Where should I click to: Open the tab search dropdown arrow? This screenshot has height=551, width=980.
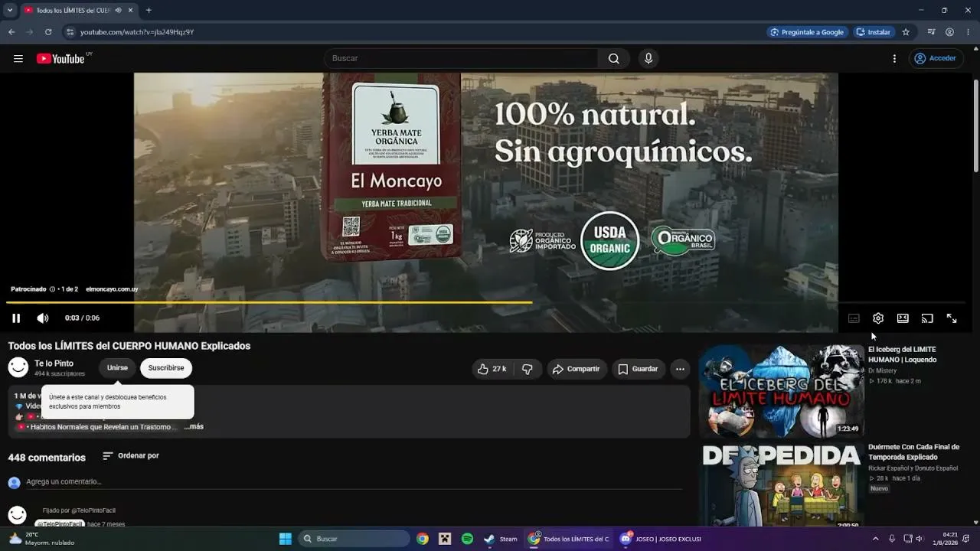point(10,10)
